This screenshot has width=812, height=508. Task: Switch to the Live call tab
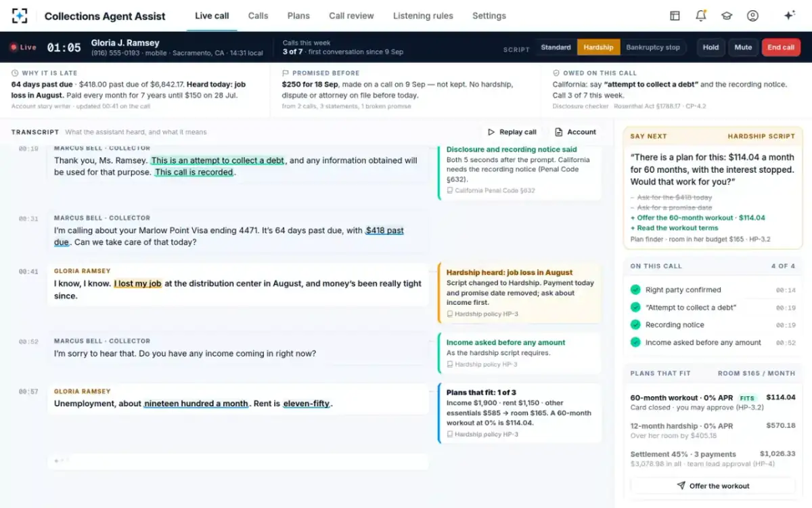212,16
